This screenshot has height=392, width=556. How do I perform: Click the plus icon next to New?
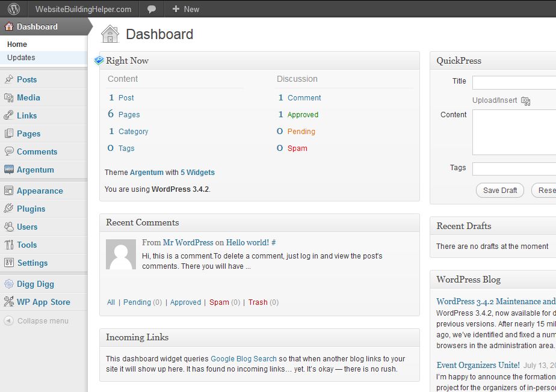coord(176,9)
